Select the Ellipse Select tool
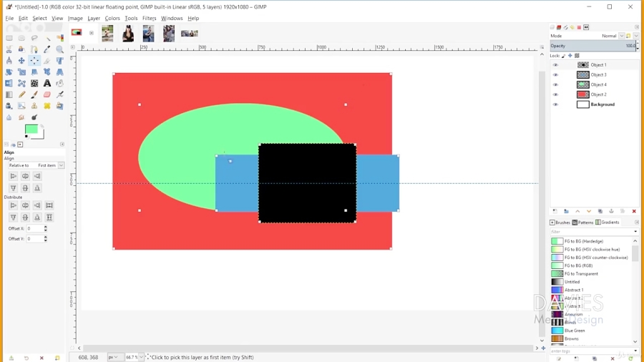The height and width of the screenshot is (362, 644). tap(21, 38)
